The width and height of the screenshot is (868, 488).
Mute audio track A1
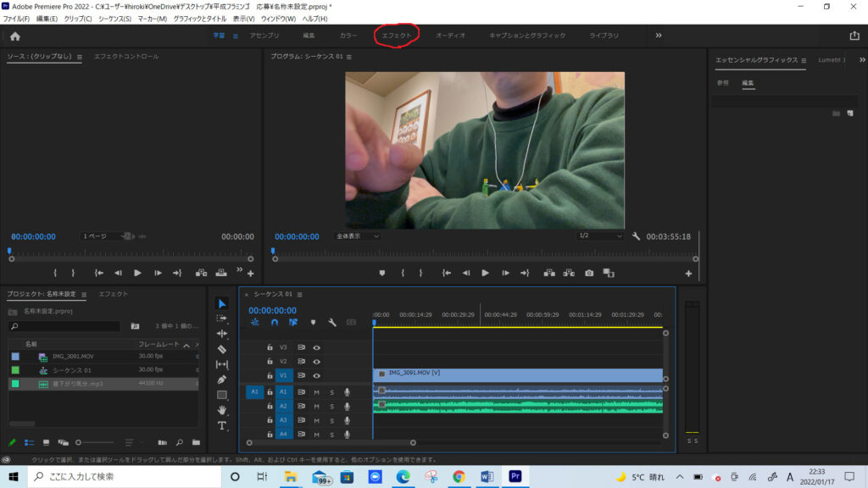[x=316, y=391]
